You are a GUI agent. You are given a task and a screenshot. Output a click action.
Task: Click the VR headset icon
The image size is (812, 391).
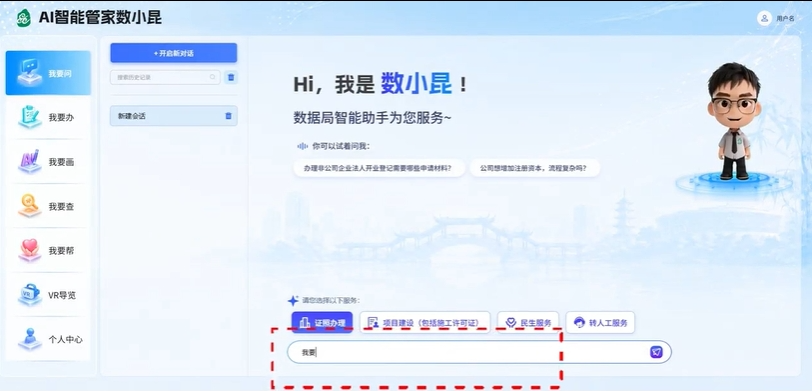tap(30, 294)
